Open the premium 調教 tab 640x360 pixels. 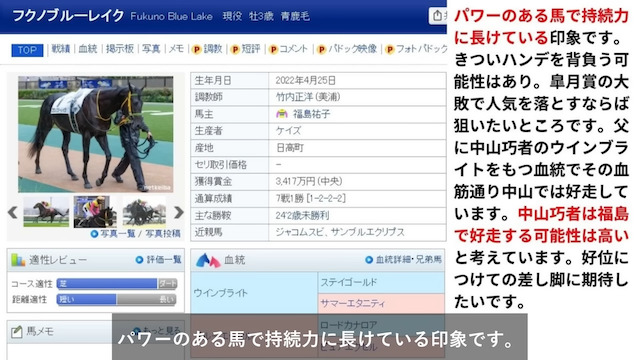pos(208,49)
